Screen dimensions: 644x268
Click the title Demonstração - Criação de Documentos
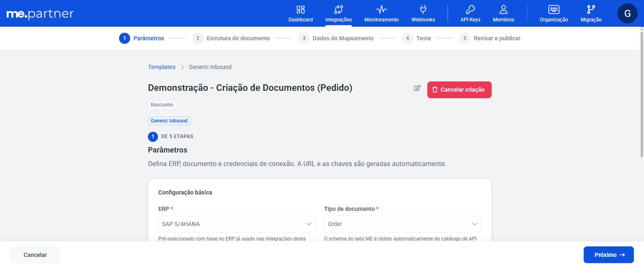[250, 88]
